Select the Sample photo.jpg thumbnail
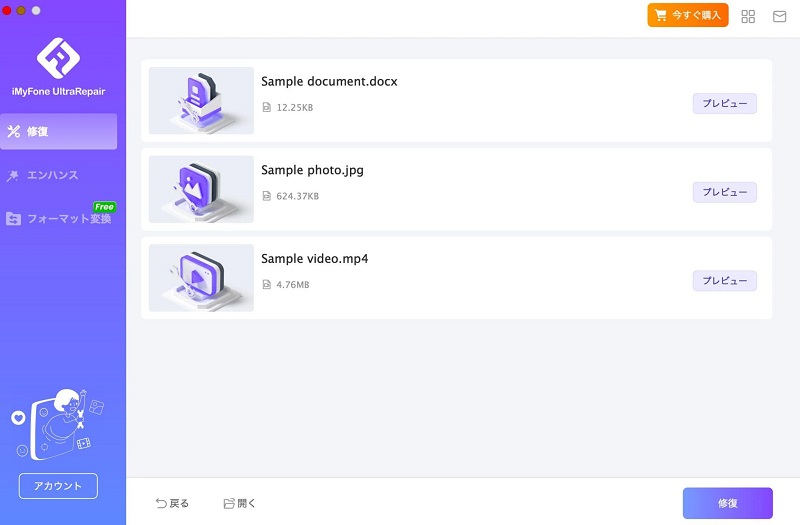800x525 pixels. coord(201,189)
